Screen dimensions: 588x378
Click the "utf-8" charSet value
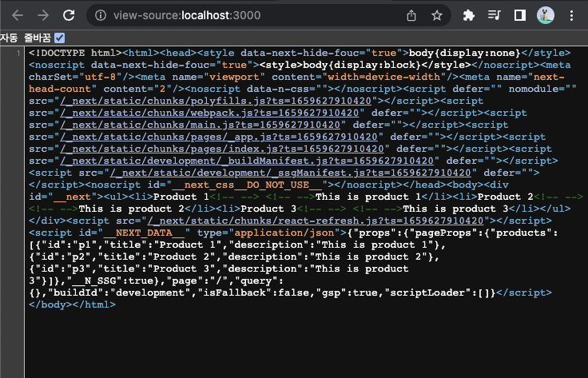[x=101, y=77]
